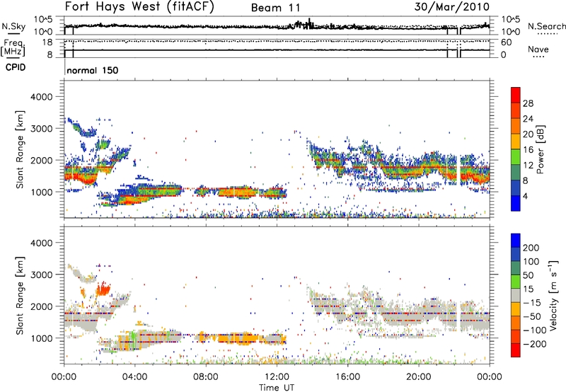The image size is (566, 392).
Task: Click the 'Power [dB]' colorbar title
Action: [x=541, y=149]
